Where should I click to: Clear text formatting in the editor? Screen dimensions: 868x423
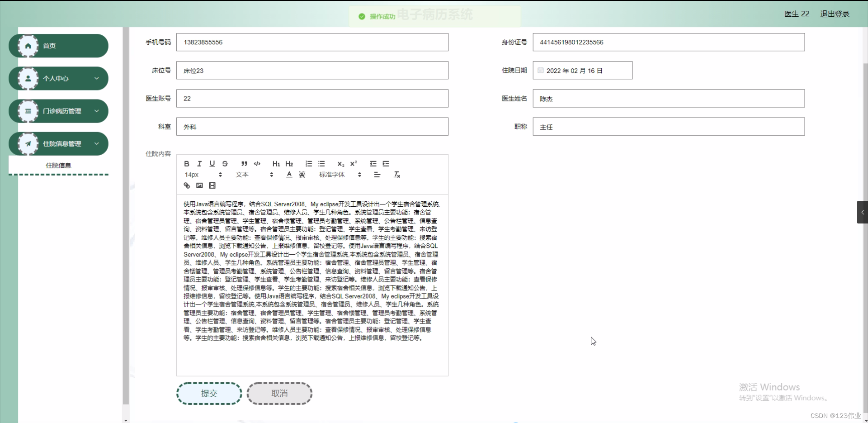[397, 175]
